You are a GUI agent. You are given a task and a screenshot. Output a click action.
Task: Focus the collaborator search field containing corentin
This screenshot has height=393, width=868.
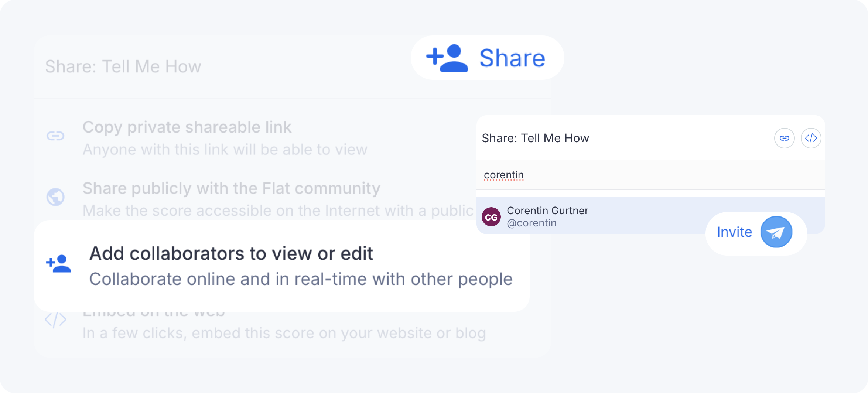pos(650,175)
